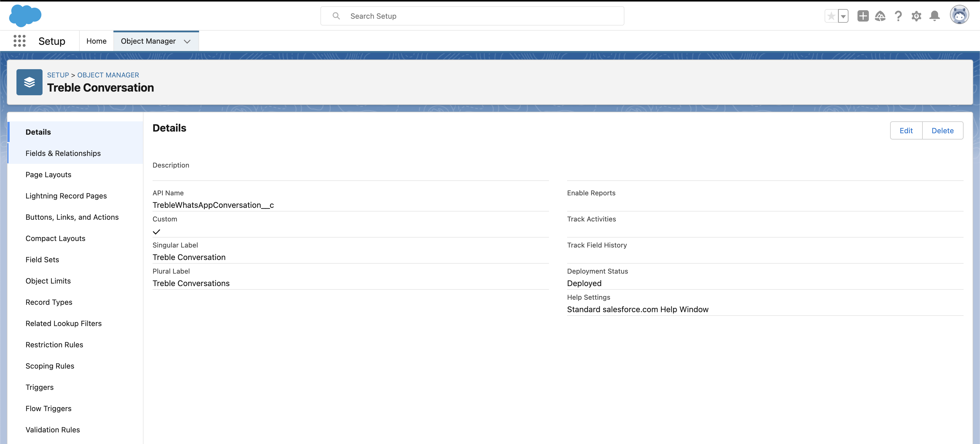Switch to the Home tab

click(x=96, y=41)
